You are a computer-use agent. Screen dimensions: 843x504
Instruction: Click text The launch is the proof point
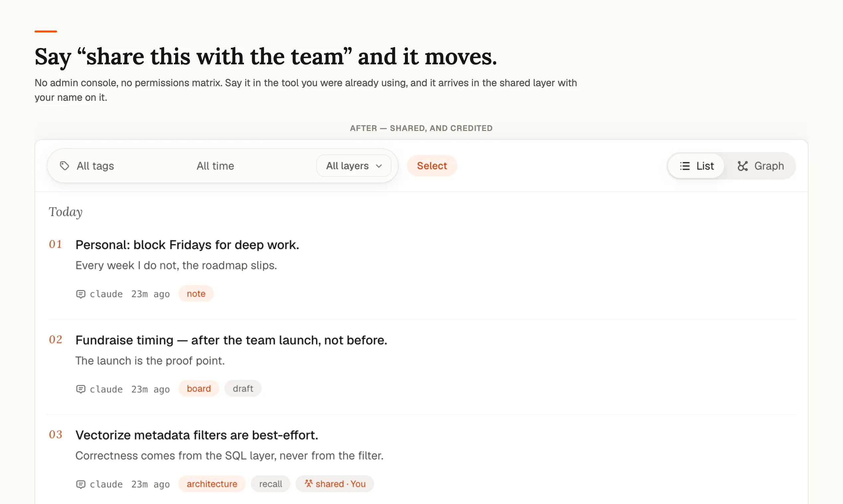pyautogui.click(x=150, y=361)
